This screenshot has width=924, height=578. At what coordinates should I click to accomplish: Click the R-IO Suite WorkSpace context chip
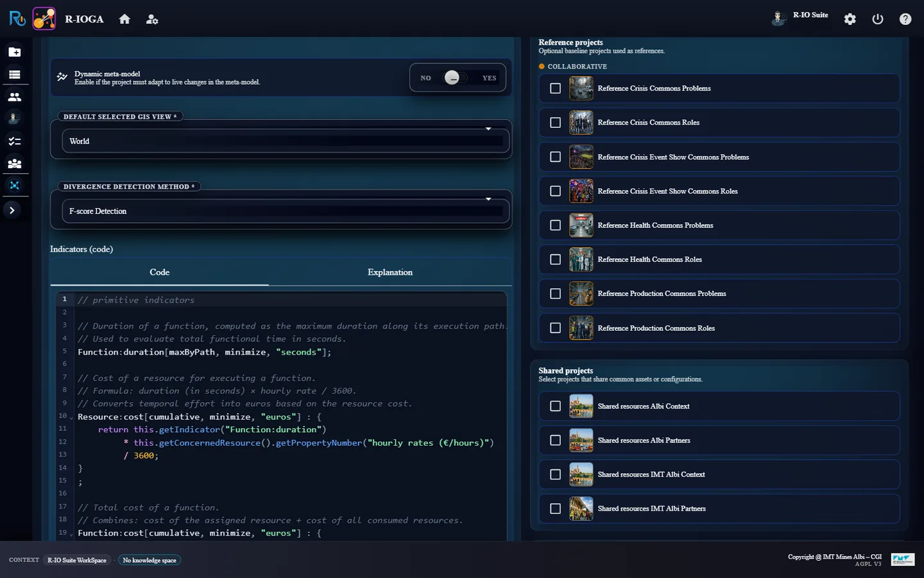77,560
